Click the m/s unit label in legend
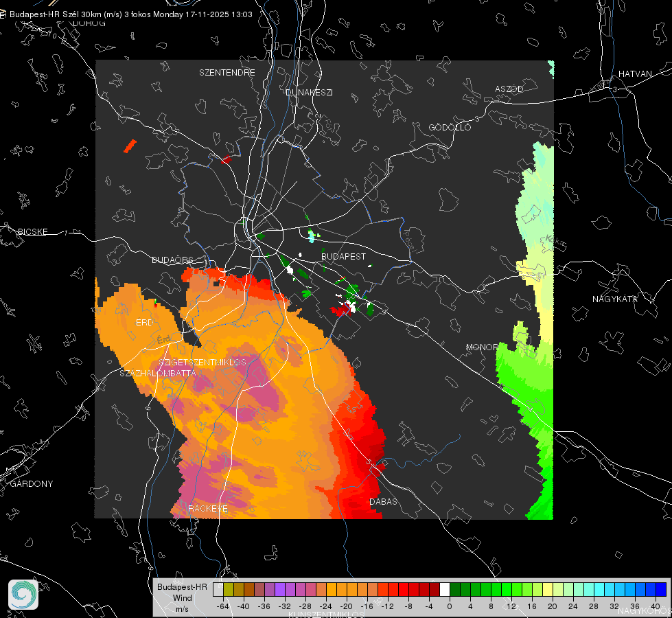 point(182,608)
